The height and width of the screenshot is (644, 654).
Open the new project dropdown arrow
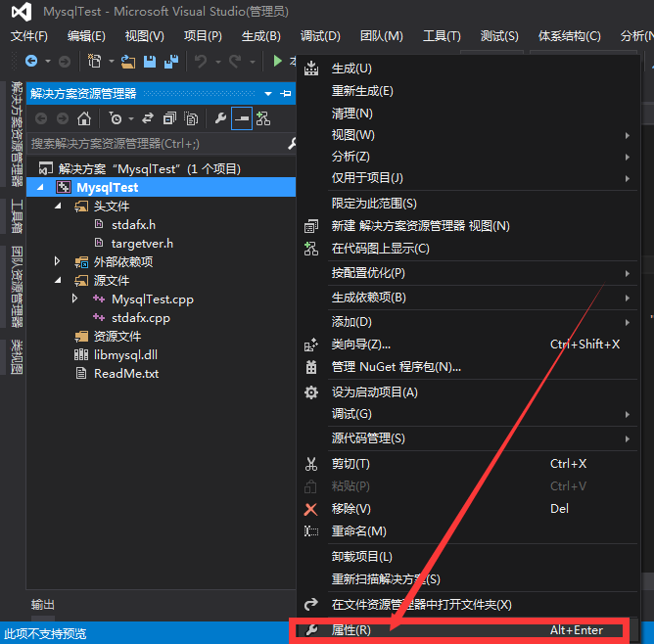click(x=112, y=62)
